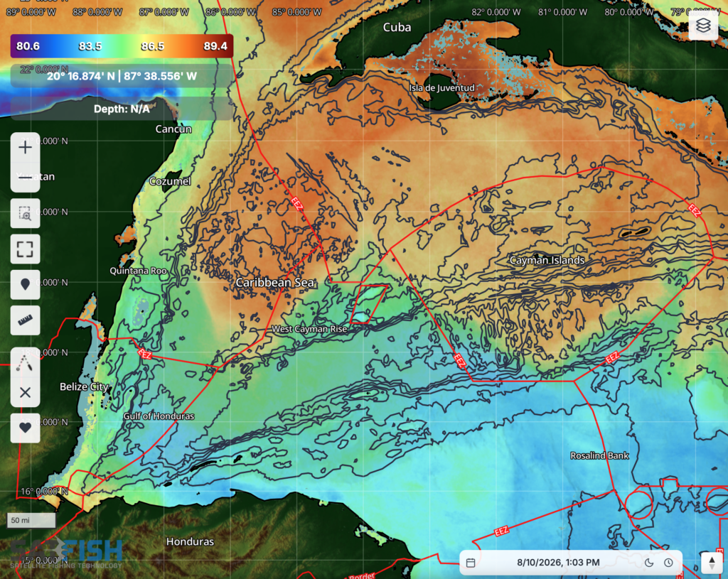This screenshot has height=579, width=728.
Task: Click the temperature color scale legend
Action: (122, 46)
